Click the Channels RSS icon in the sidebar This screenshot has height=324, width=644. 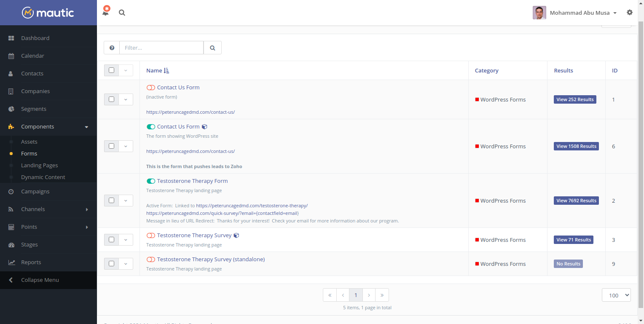(x=11, y=209)
